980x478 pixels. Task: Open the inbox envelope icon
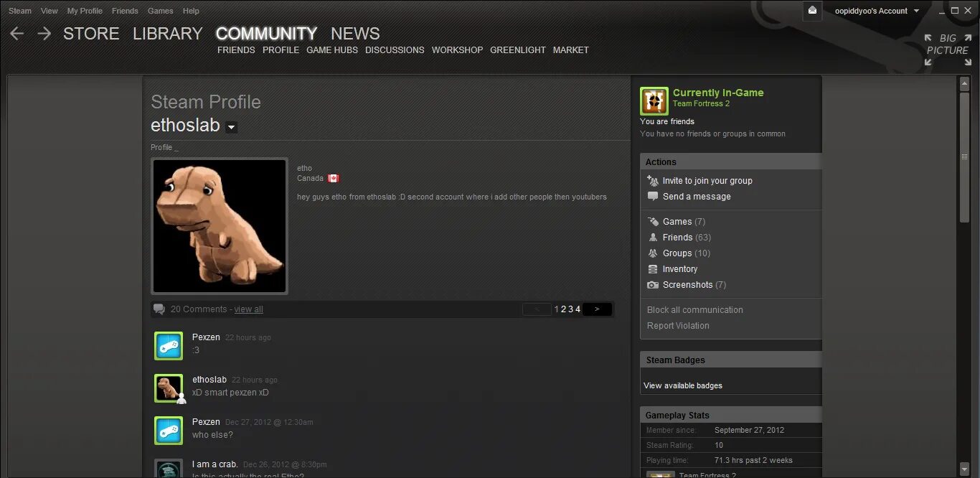[x=812, y=11]
